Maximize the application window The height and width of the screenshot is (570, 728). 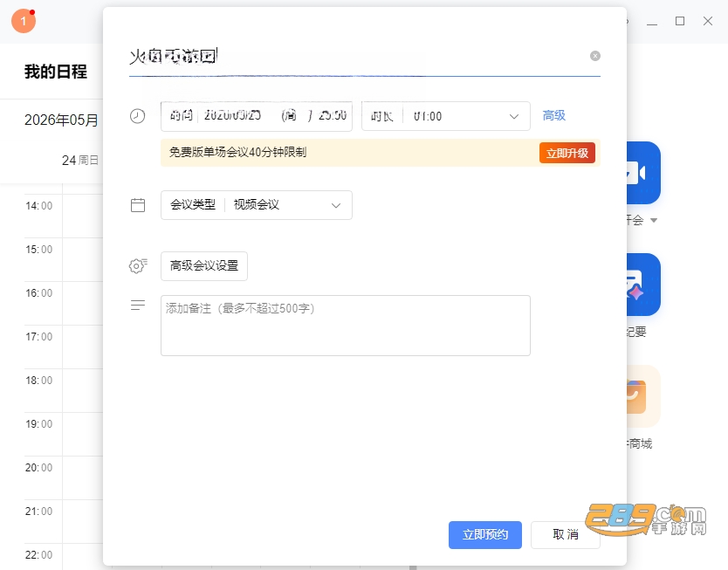[x=680, y=21]
